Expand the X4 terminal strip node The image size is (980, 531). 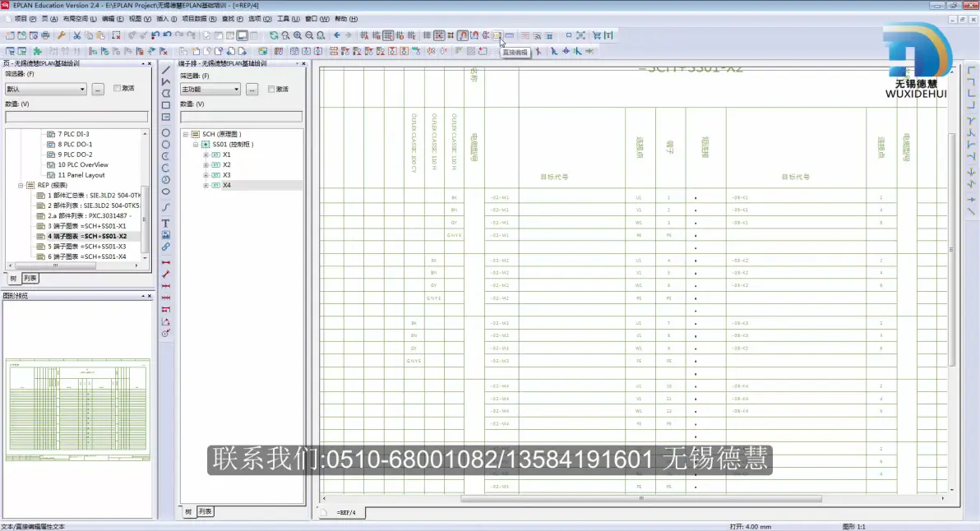(206, 186)
